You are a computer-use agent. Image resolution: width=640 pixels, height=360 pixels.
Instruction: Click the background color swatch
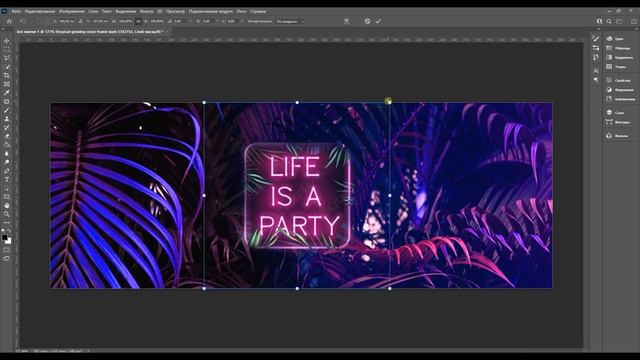coord(9,241)
